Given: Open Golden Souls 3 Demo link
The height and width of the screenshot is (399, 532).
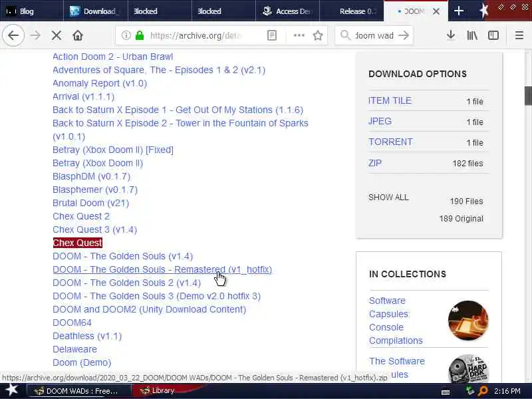Looking at the screenshot, I should (156, 296).
